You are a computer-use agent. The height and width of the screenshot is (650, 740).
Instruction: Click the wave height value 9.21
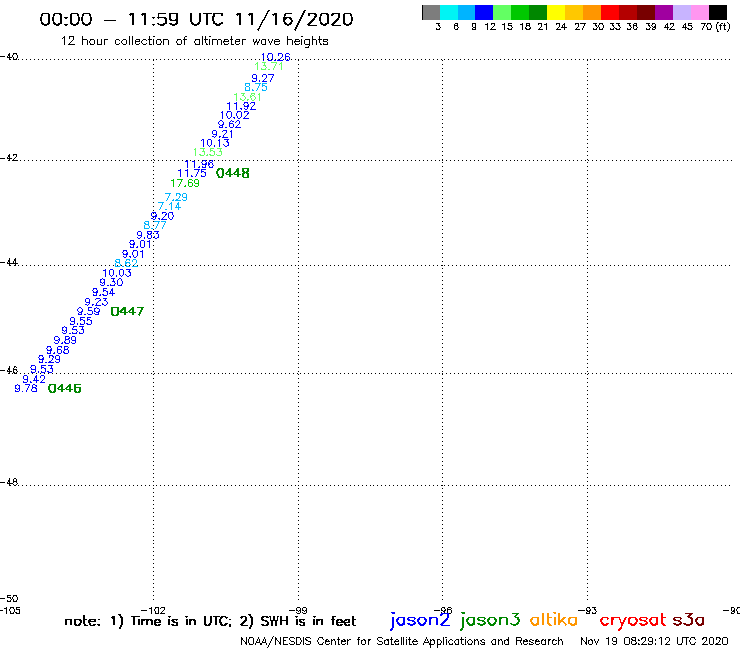(222, 134)
